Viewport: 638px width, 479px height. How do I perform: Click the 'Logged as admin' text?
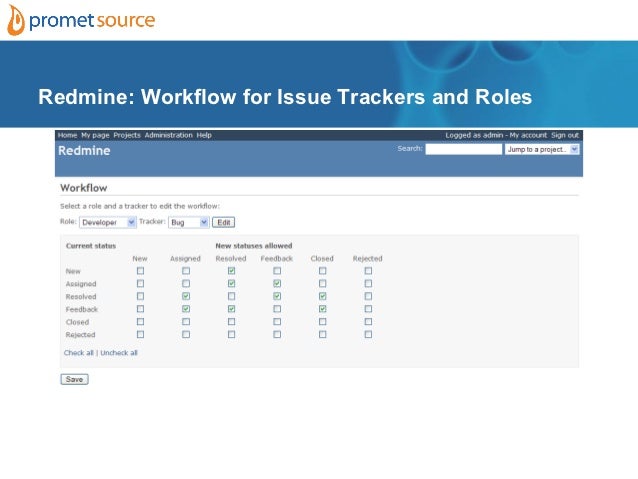tap(474, 135)
